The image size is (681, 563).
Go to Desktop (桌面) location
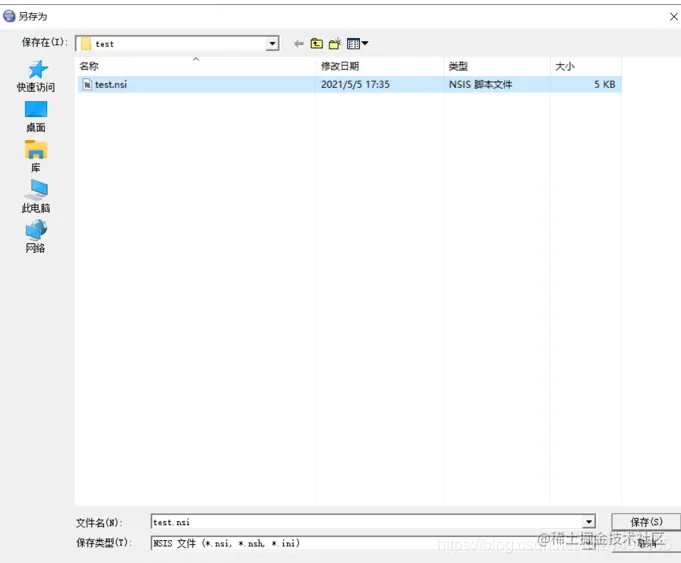pyautogui.click(x=36, y=117)
